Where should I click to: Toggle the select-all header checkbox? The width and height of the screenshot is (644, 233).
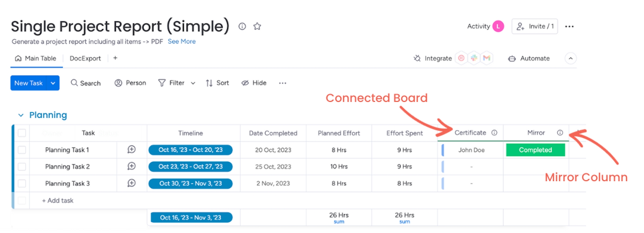[22, 133]
